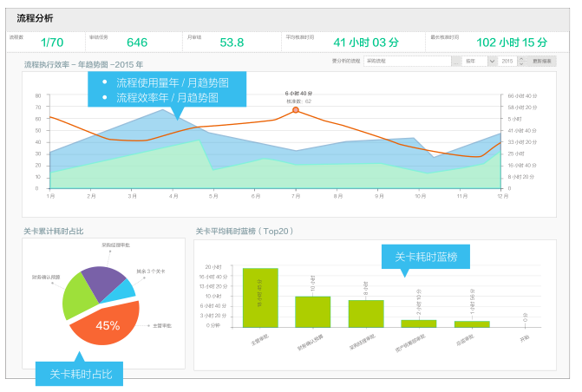This screenshot has height=392, width=582.
Task: Click the orange data point at 7月
Action: [296, 110]
